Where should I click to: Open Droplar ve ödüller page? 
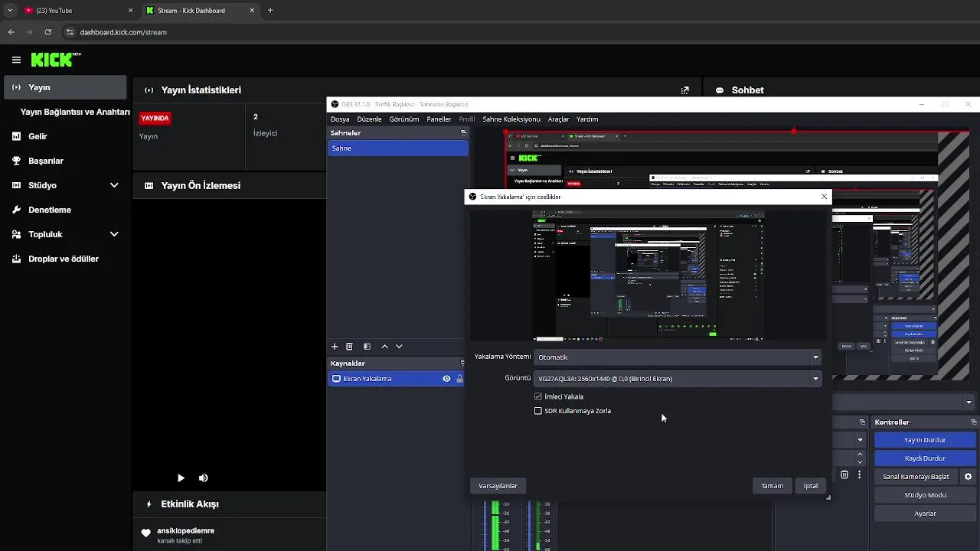65,259
